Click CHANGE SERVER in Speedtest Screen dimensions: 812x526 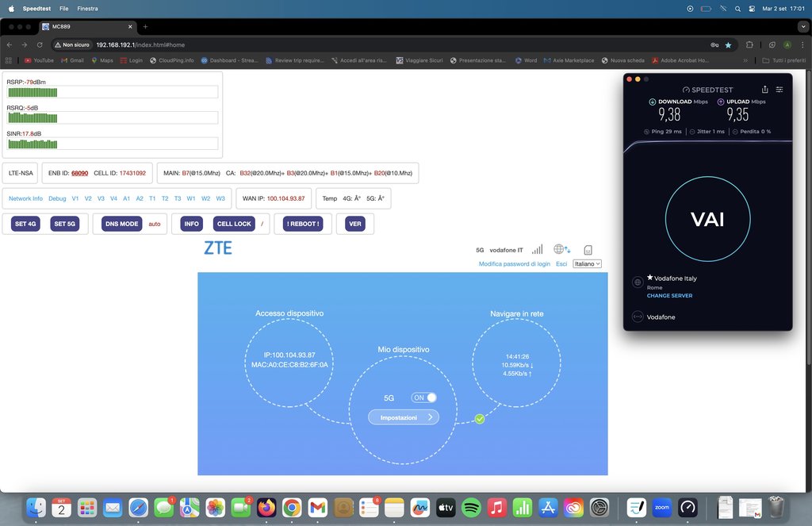669,295
